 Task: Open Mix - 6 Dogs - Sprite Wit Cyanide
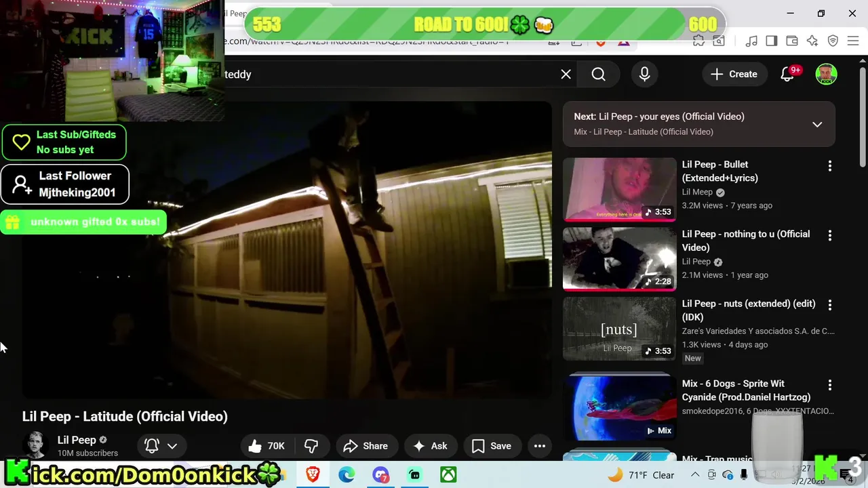[746, 390]
